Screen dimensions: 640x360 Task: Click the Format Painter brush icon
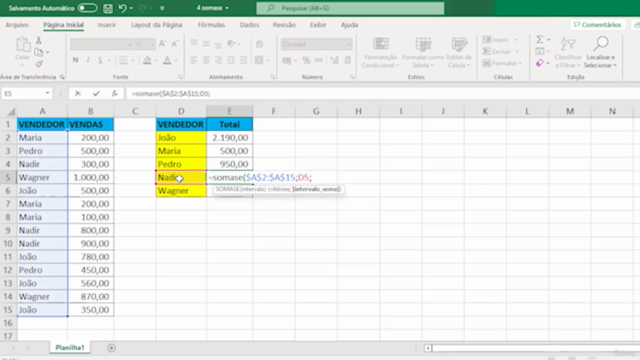[x=39, y=64]
